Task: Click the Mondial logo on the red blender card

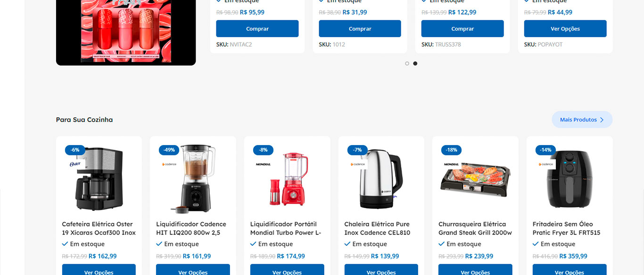Action: pyautogui.click(x=263, y=164)
